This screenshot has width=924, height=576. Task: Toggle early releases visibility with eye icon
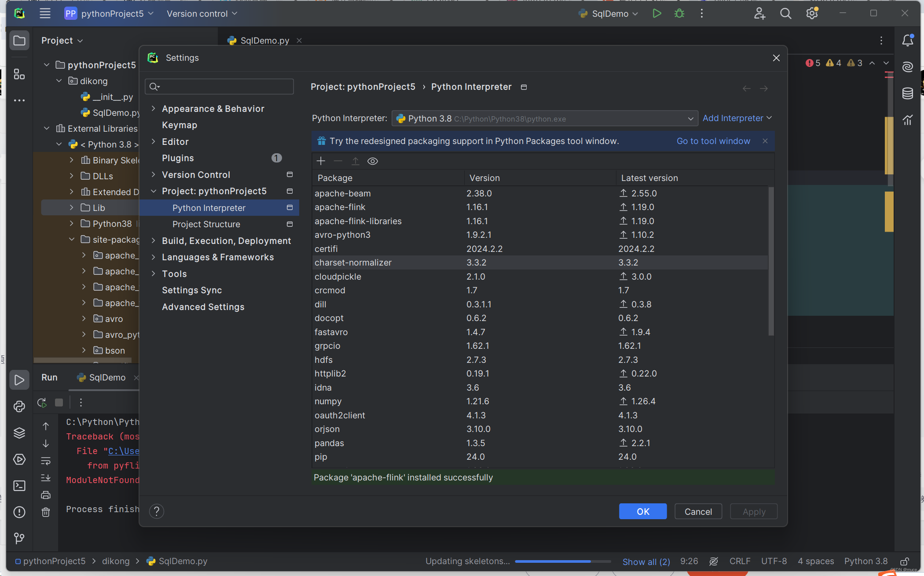coord(373,161)
